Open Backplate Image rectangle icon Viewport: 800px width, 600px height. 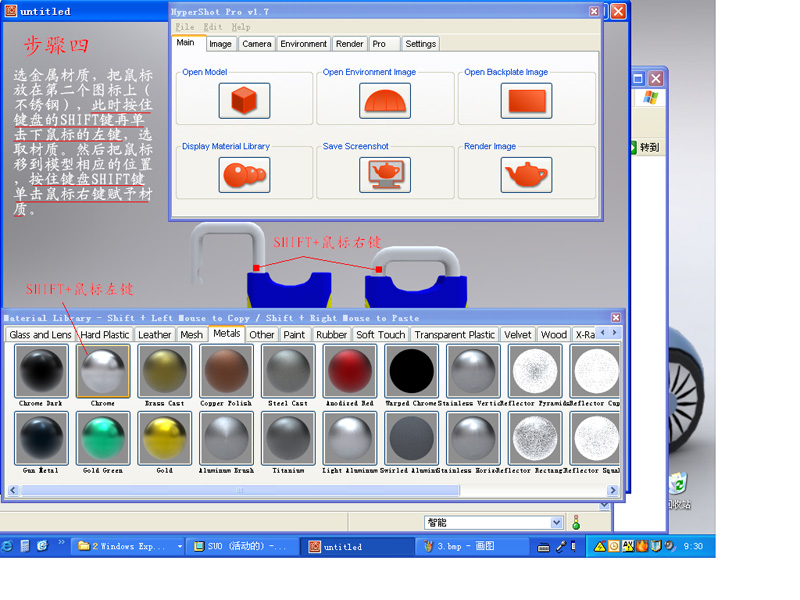[527, 101]
